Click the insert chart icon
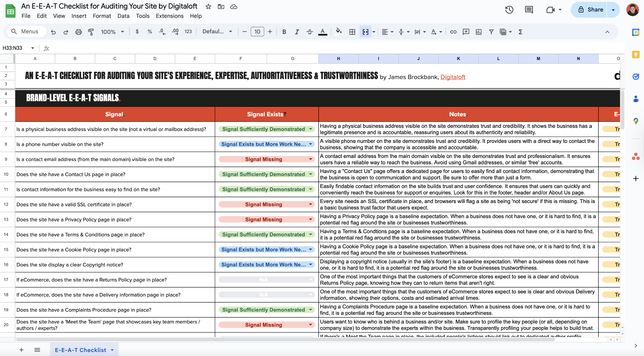This screenshot has width=644, height=356. (x=478, y=32)
